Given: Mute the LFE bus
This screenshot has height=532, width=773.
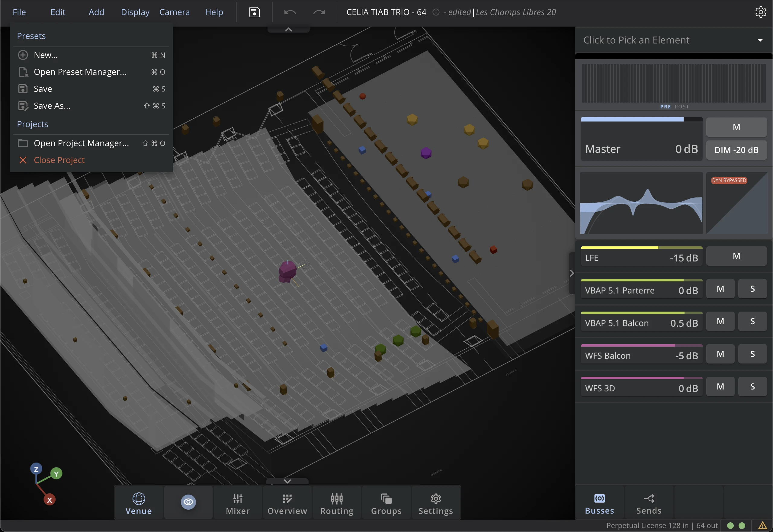Looking at the screenshot, I should click(736, 256).
